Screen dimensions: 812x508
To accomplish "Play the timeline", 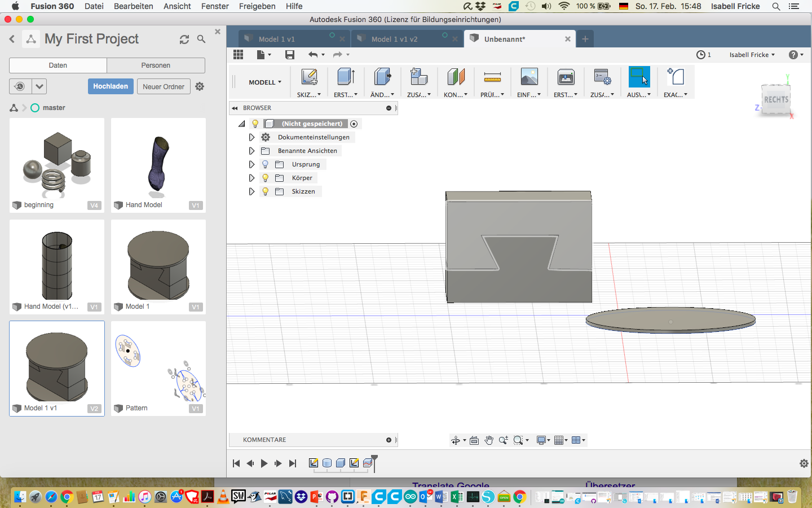I will click(x=264, y=463).
